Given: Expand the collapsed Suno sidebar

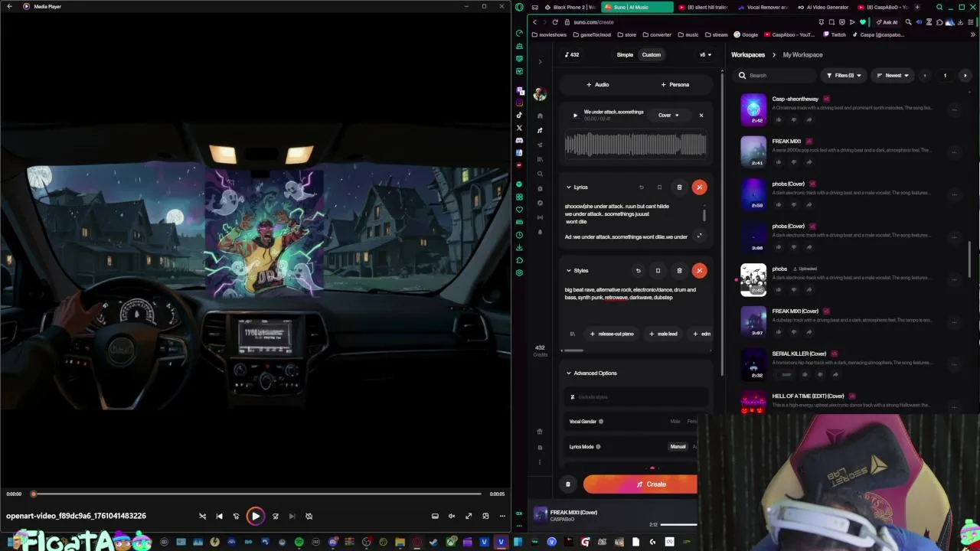Looking at the screenshot, I should (540, 62).
